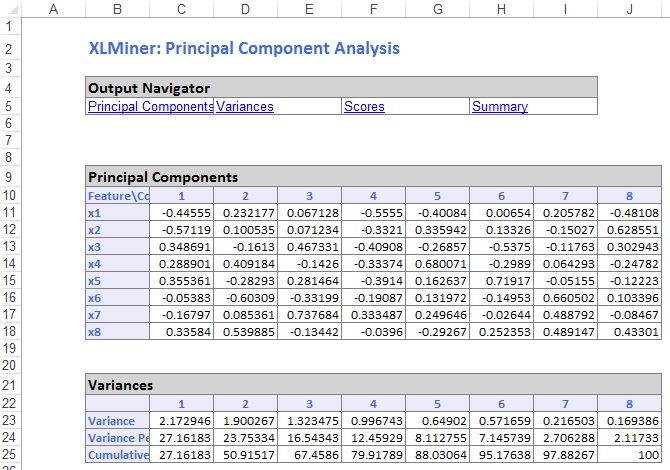Open the Variances navigator link
Screen dimensions: 670x470
click(x=245, y=107)
